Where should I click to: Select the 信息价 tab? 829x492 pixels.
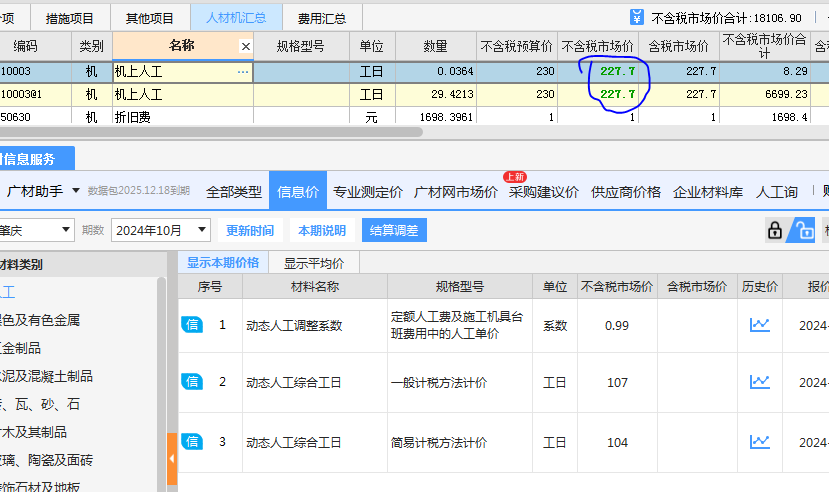(298, 191)
